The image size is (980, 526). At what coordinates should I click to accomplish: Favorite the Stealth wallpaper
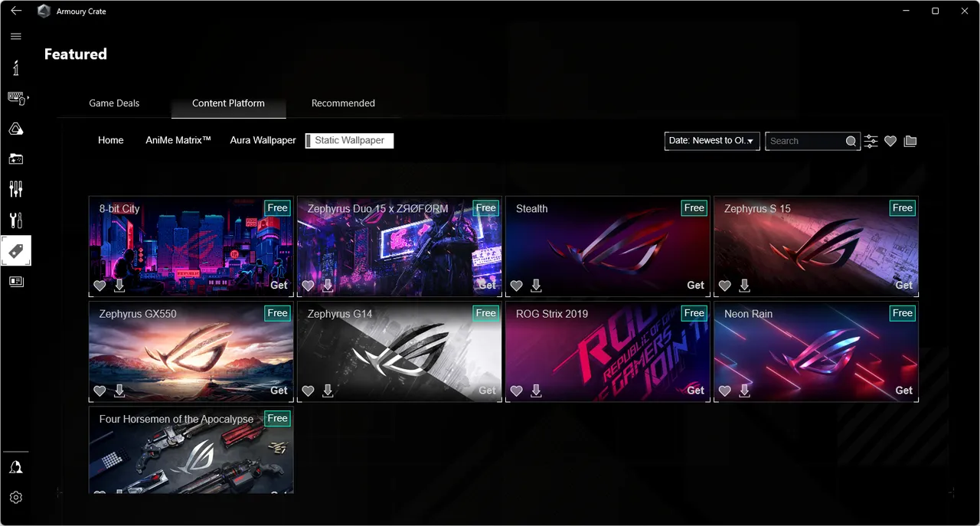(x=516, y=286)
